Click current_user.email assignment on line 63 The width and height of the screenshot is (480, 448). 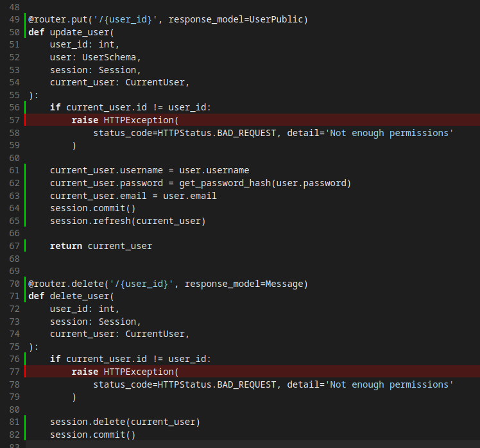[x=133, y=196]
